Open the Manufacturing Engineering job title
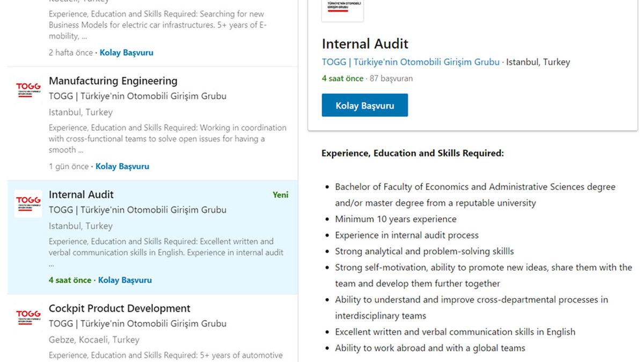644x362 pixels. point(113,81)
